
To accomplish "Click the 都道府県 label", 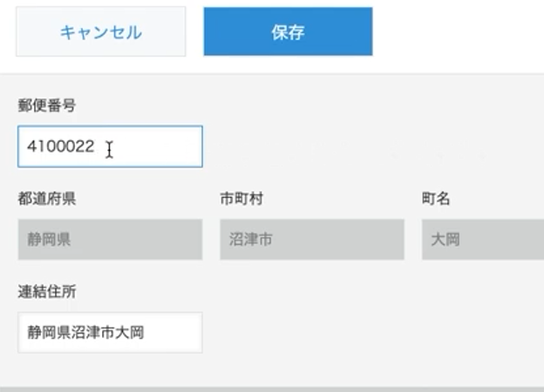I will tap(47, 199).
